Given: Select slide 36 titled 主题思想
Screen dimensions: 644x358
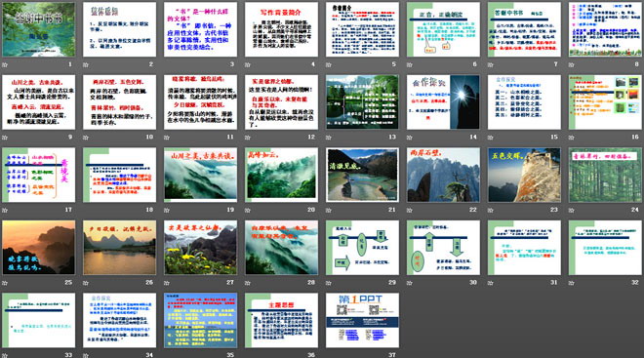Looking at the screenshot, I should (x=281, y=320).
